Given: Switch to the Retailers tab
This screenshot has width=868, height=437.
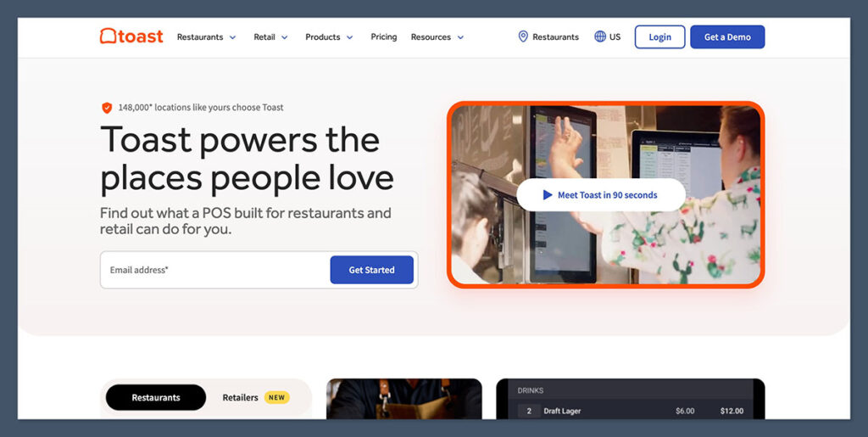Looking at the screenshot, I should [x=240, y=397].
